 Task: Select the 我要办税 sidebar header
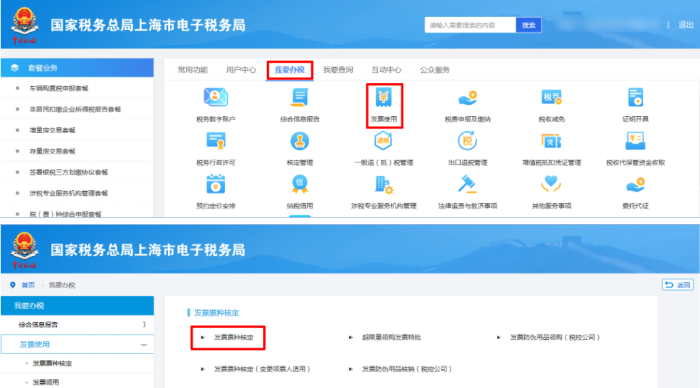[77, 306]
